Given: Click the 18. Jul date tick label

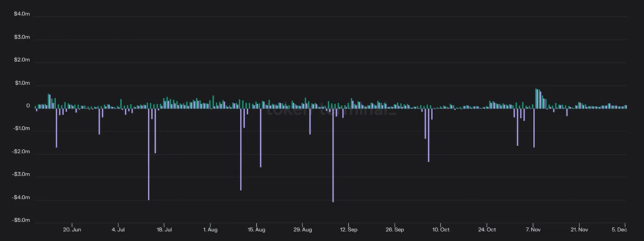Looking at the screenshot, I should pyautogui.click(x=164, y=230).
